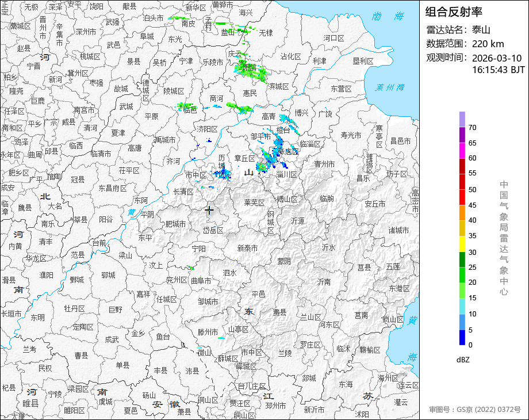Click the 台儿庄区 label

252,386
